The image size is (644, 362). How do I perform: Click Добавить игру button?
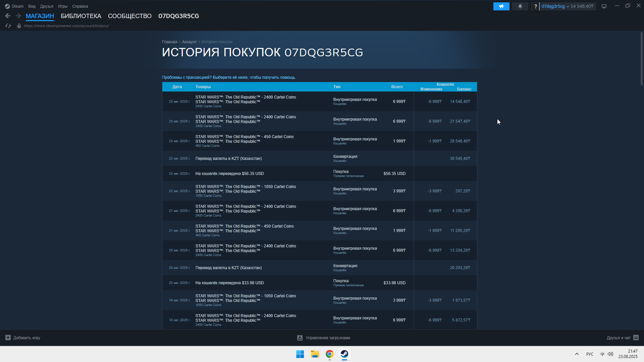23,338
